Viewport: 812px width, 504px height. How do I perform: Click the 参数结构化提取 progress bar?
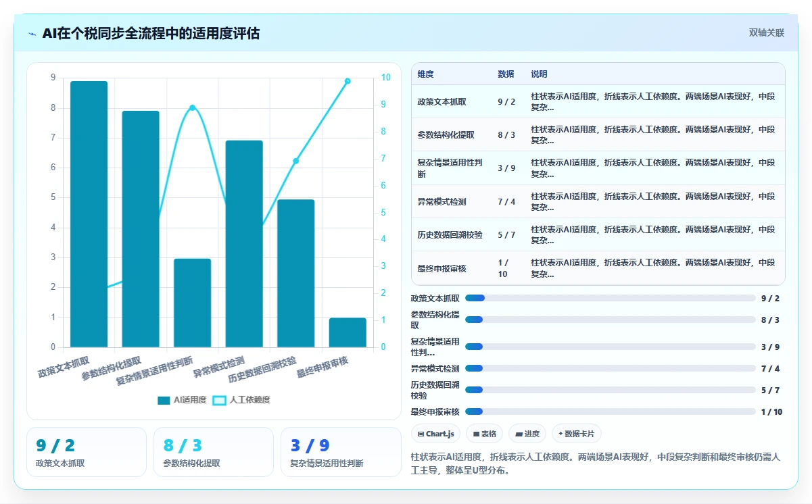tap(611, 320)
